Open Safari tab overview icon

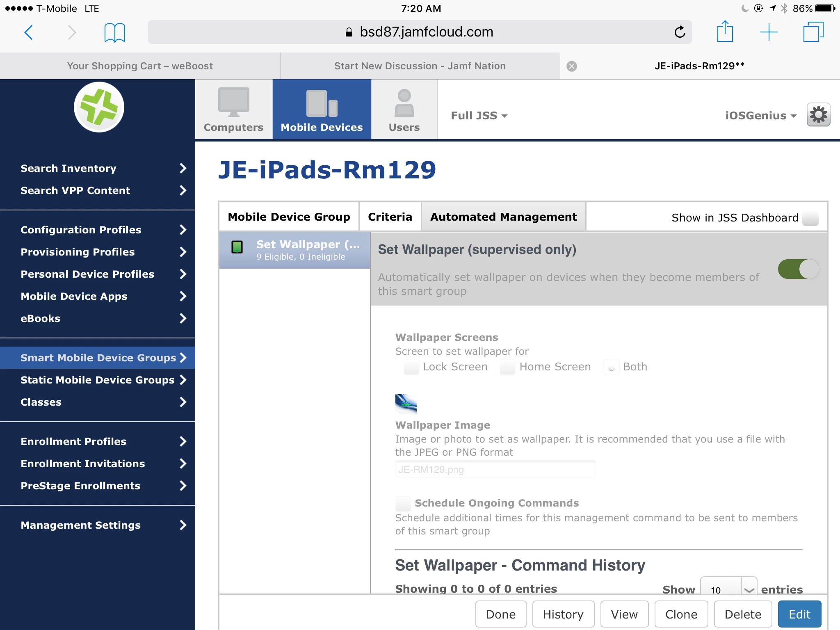click(813, 32)
